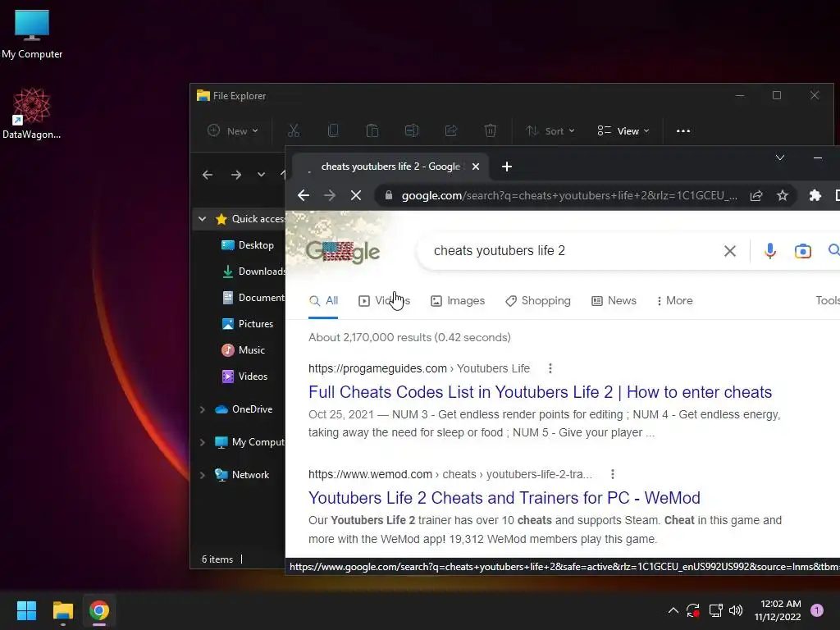Image resolution: width=840 pixels, height=630 pixels.
Task: Open Full Cheats Codes List result link
Action: click(x=540, y=392)
